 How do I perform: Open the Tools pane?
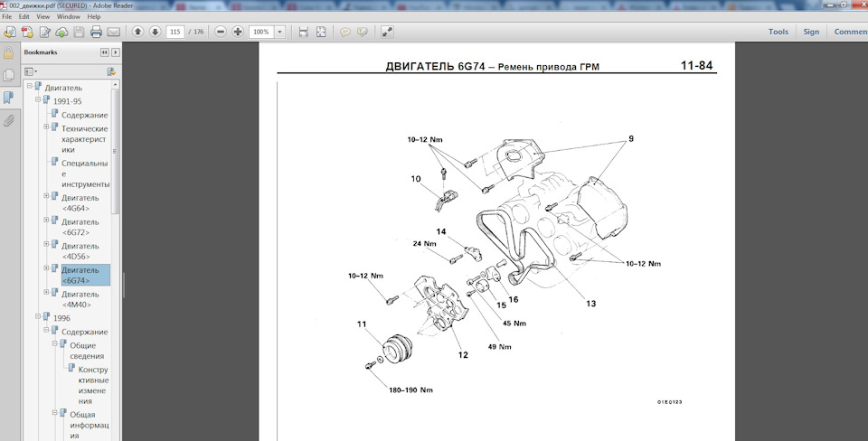(778, 32)
